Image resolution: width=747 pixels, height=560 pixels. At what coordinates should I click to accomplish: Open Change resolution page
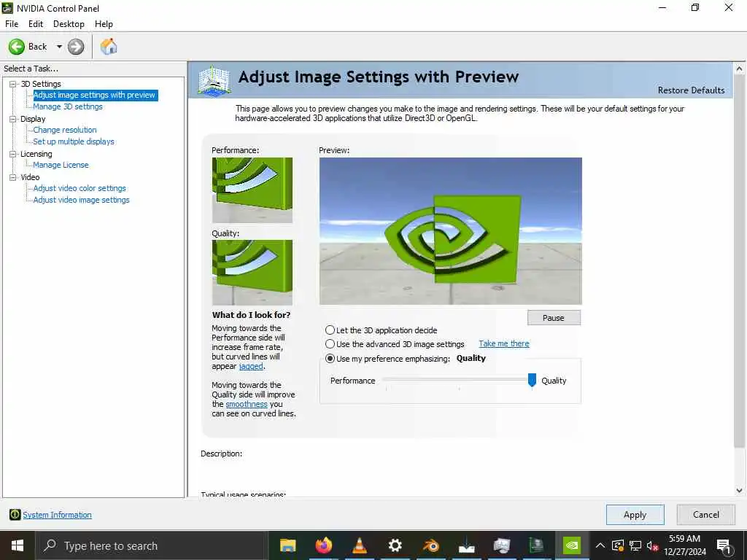click(x=65, y=130)
